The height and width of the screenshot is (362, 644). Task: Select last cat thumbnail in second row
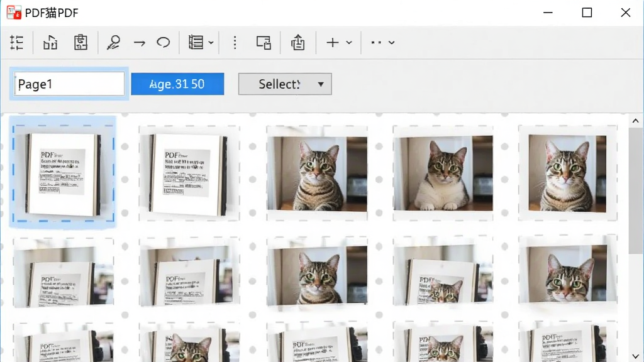pyautogui.click(x=568, y=270)
